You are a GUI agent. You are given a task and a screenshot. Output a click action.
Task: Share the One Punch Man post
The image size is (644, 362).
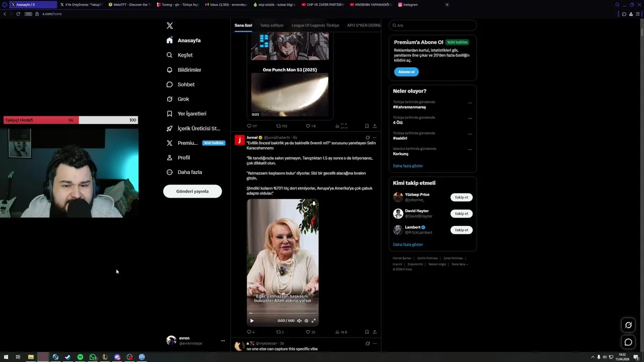pyautogui.click(x=374, y=126)
